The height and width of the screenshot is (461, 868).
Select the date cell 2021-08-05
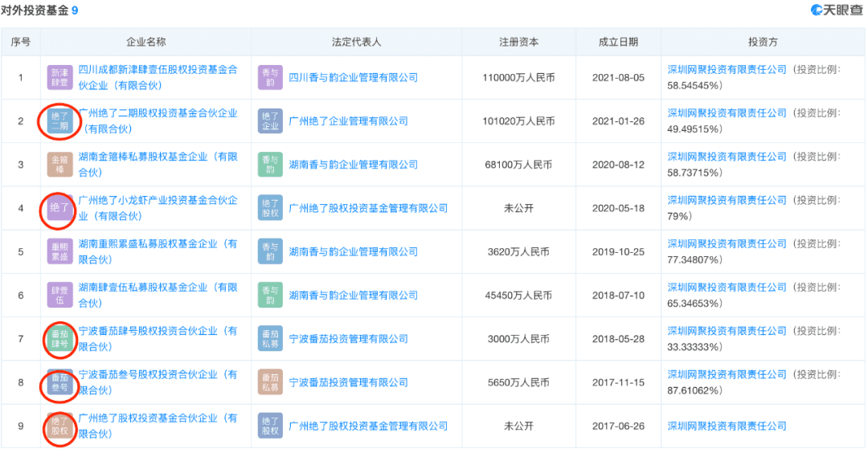coord(618,77)
